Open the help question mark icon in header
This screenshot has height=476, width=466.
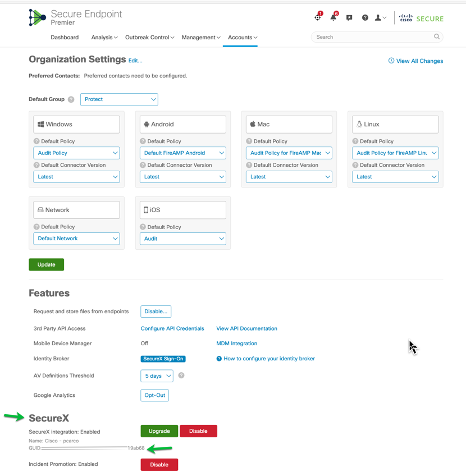pos(365,18)
